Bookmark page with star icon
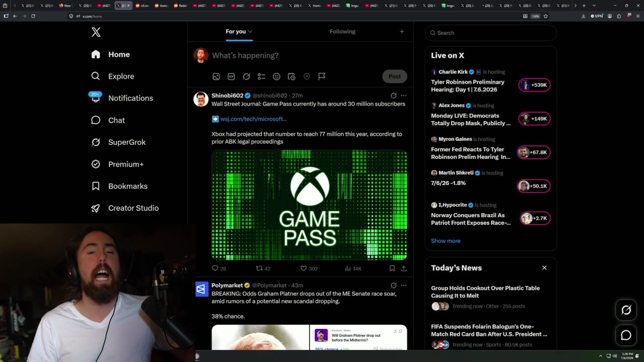This screenshot has height=362, width=644. coord(545,16)
